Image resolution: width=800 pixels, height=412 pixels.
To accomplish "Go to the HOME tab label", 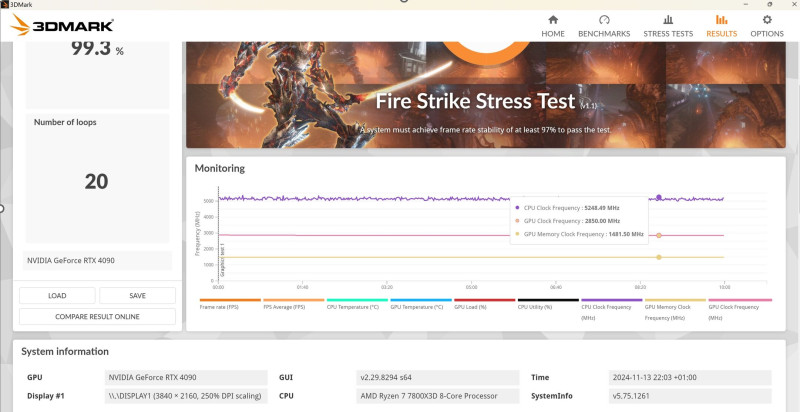I will pyautogui.click(x=553, y=34).
